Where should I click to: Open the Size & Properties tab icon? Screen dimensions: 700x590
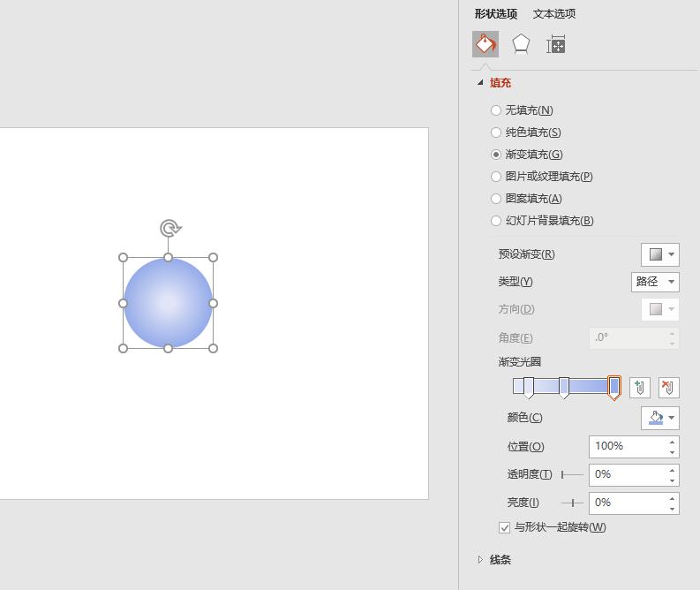556,44
